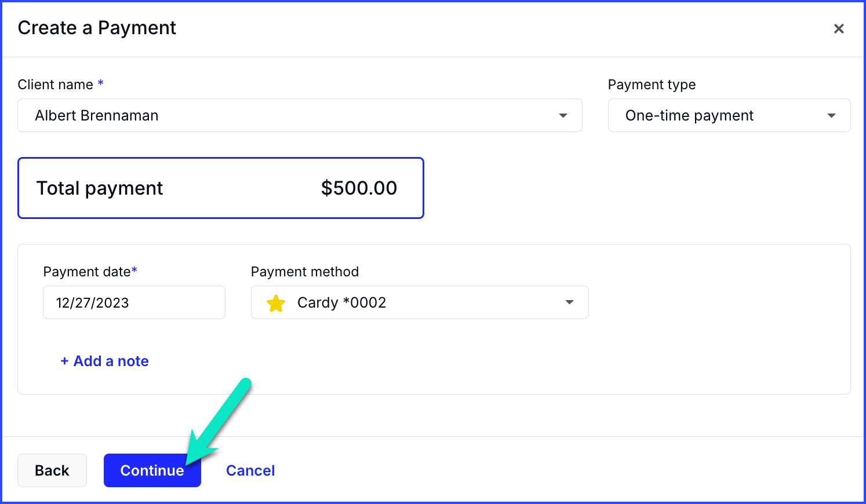Open the Albert Brennaman client selector
866x504 pixels.
click(300, 115)
